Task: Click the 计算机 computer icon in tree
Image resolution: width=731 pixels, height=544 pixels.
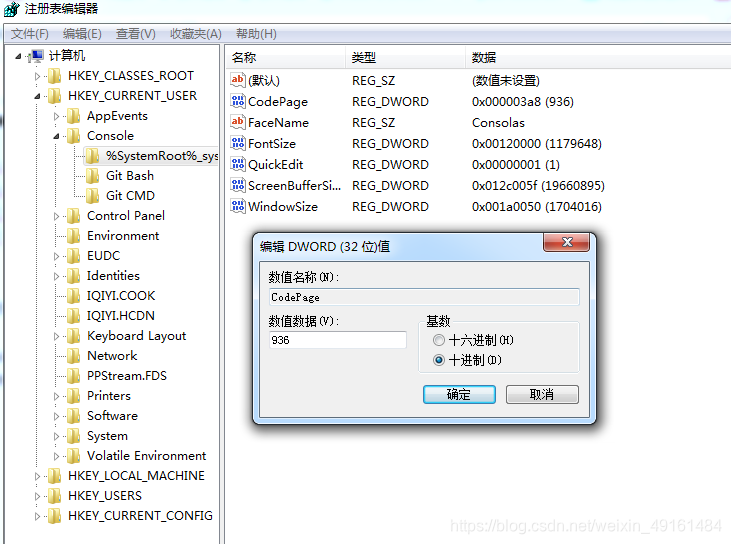Action: pyautogui.click(x=35, y=56)
